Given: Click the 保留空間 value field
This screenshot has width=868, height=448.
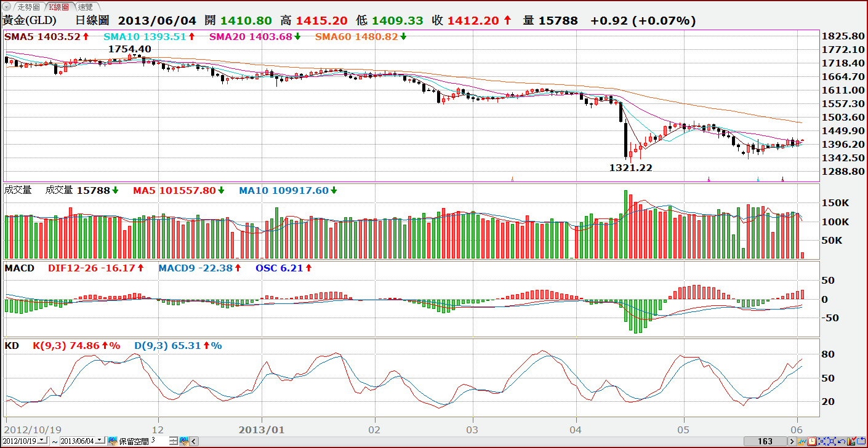Looking at the screenshot, I should tap(159, 441).
